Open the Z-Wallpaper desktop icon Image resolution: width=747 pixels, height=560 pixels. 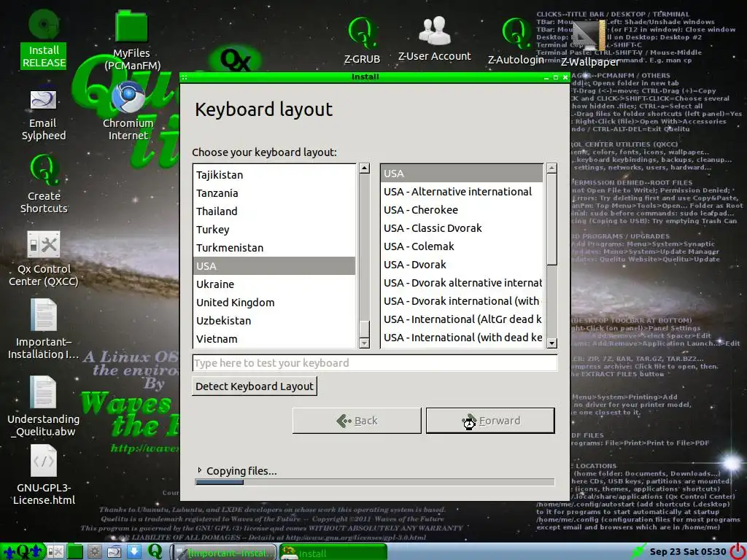[589, 44]
